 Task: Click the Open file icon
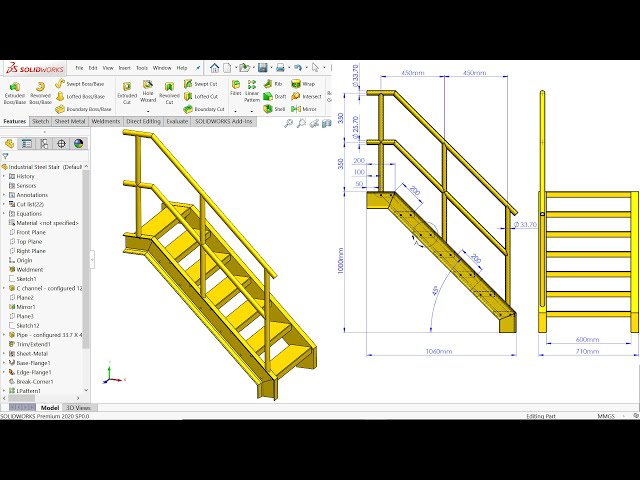(244, 67)
